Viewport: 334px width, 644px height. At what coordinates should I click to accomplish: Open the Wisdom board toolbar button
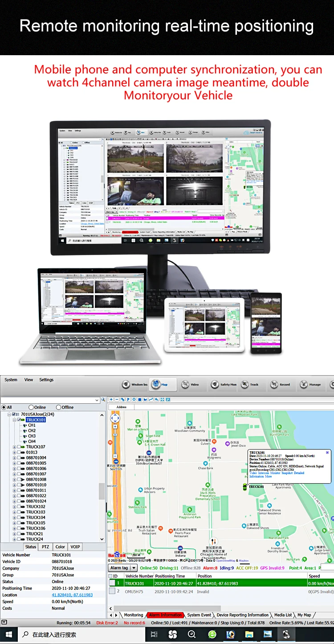click(x=134, y=385)
